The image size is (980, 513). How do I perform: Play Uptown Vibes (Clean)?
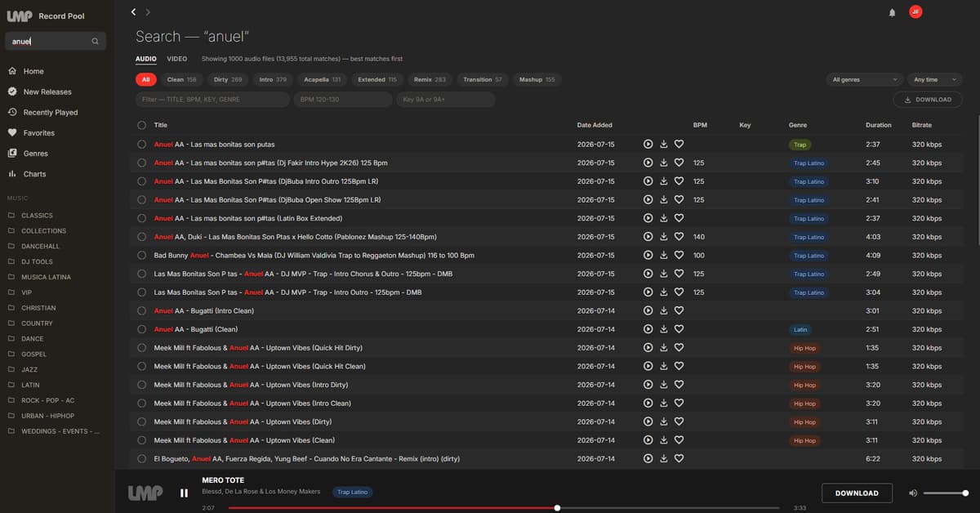point(648,440)
